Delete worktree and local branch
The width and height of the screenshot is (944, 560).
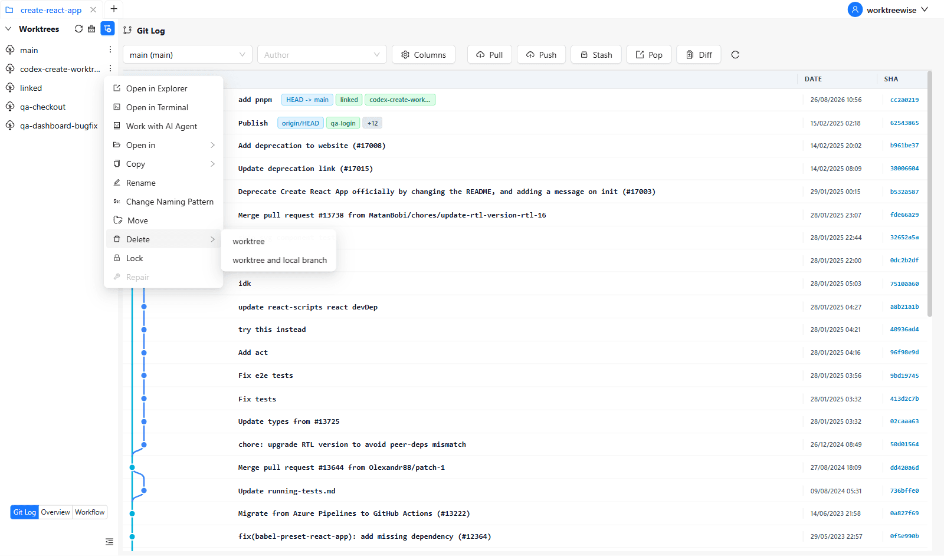click(x=278, y=260)
